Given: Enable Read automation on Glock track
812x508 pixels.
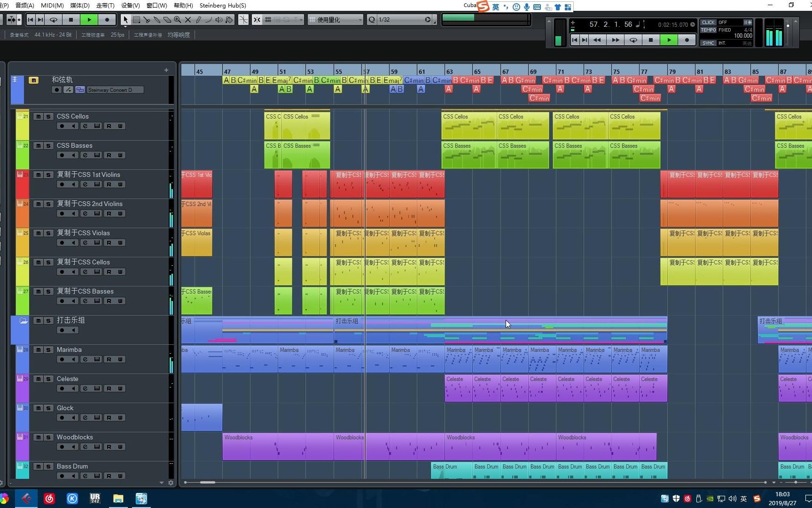Looking at the screenshot, I should click(109, 418).
